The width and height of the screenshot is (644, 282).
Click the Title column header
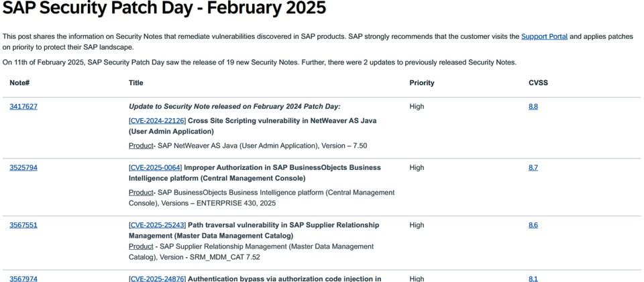pos(136,83)
